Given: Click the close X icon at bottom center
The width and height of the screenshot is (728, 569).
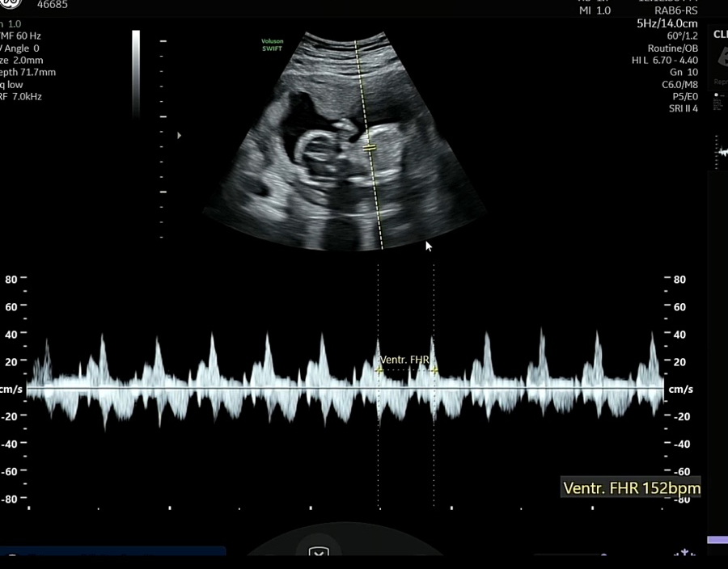Looking at the screenshot, I should 320,554.
